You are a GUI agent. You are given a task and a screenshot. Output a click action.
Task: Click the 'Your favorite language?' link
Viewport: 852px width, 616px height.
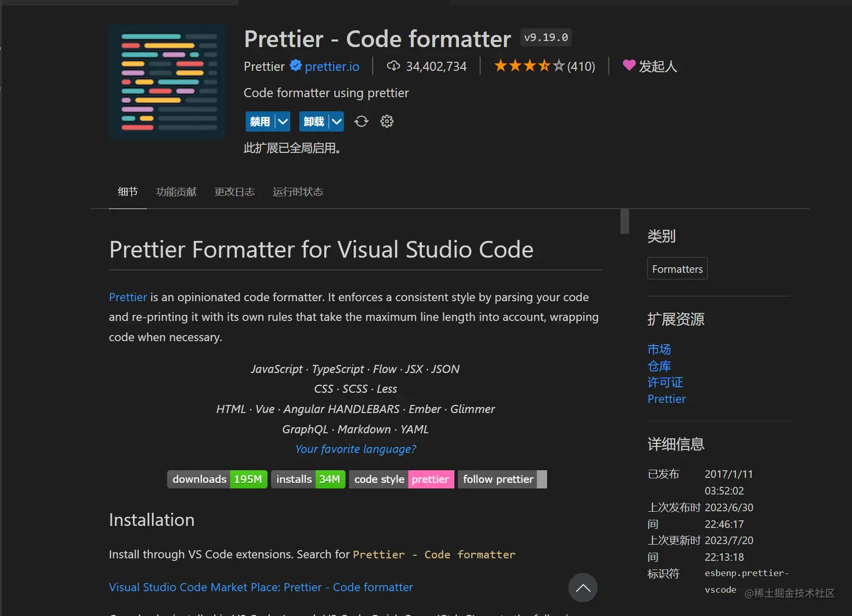pyautogui.click(x=356, y=449)
